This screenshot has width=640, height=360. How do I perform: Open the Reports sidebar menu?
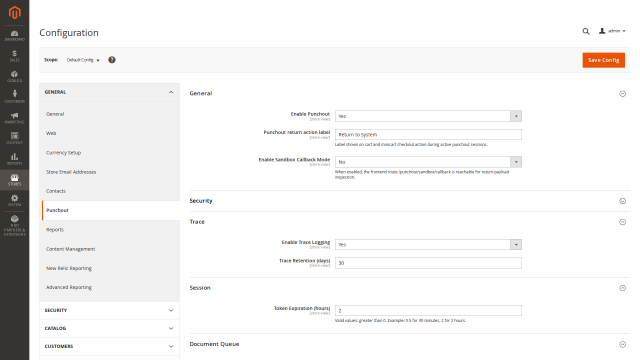(14, 159)
